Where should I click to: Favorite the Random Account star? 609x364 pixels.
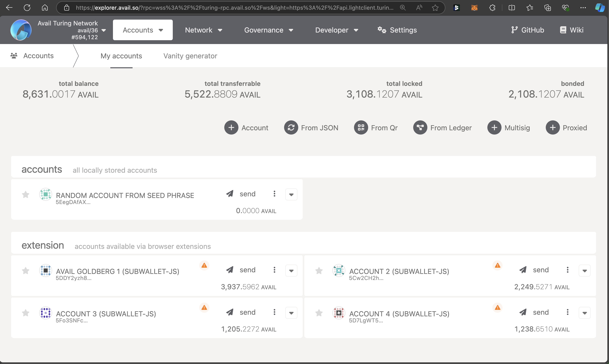[x=25, y=195]
